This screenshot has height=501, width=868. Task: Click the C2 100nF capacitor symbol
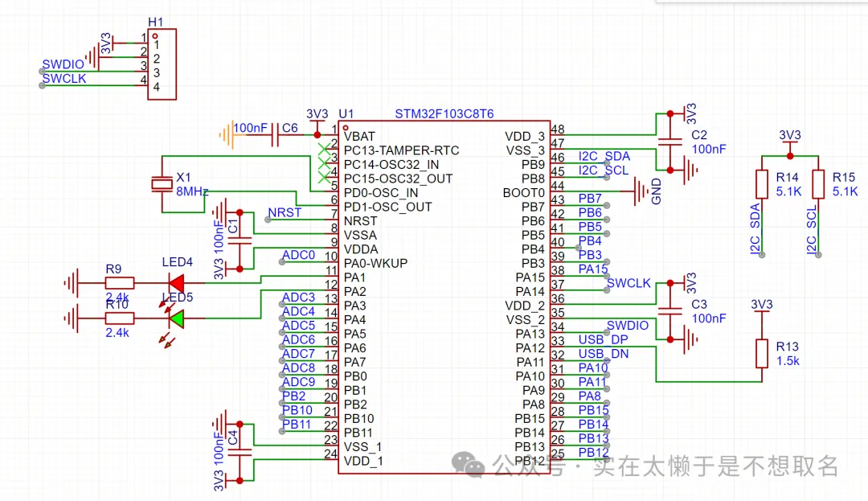coord(667,142)
